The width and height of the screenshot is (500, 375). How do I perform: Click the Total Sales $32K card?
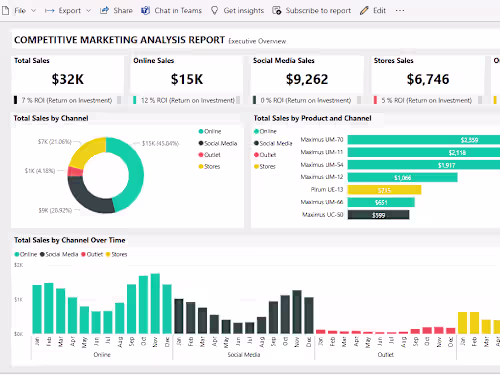68,80
